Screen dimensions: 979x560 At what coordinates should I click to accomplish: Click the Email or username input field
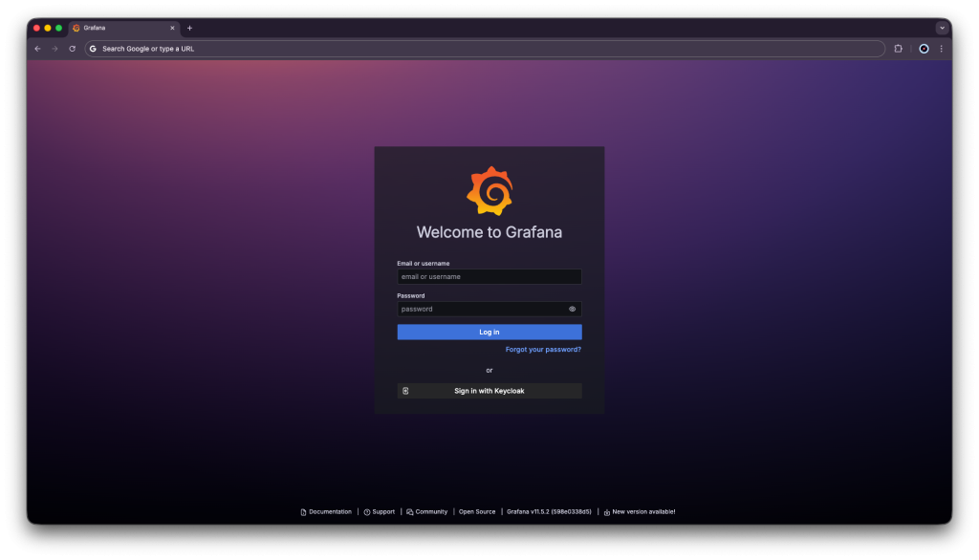coord(489,276)
